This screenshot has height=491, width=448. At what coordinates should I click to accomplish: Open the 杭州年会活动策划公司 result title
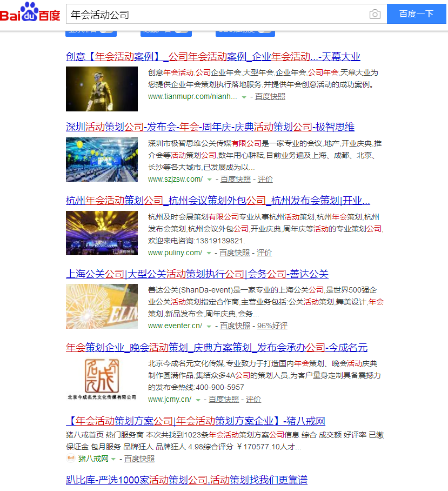click(218, 201)
